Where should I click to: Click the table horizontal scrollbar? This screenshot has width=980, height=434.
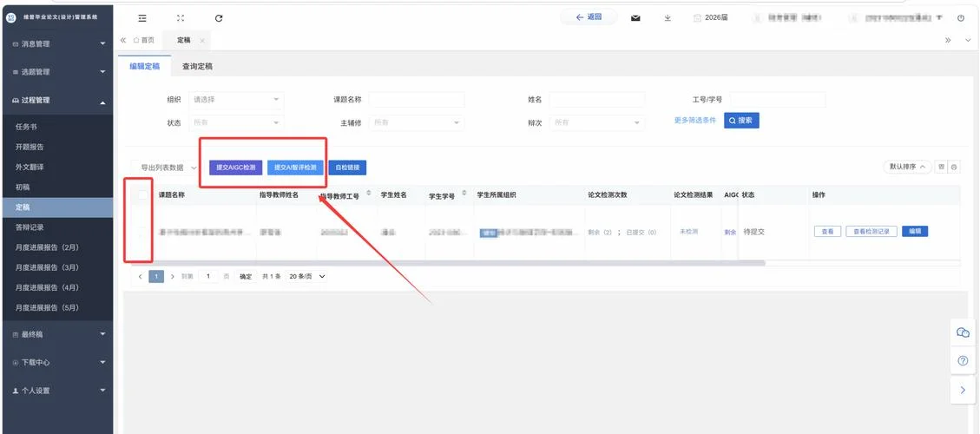(x=448, y=263)
